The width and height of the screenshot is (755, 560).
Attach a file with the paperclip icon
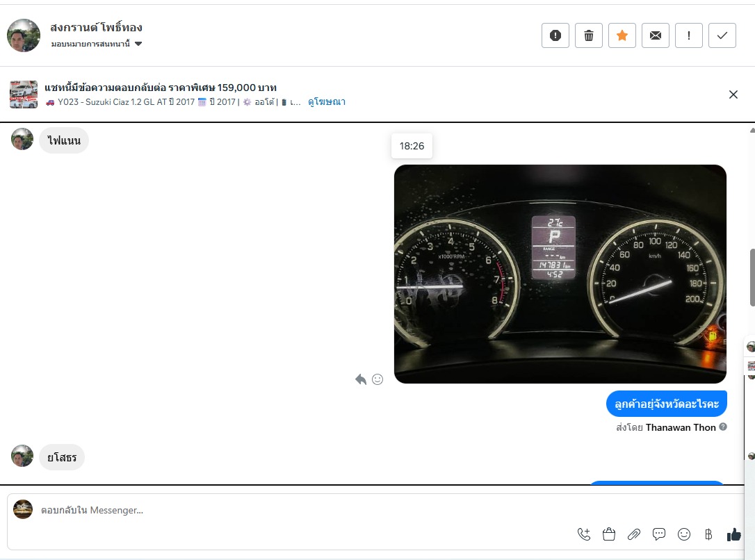tap(633, 534)
